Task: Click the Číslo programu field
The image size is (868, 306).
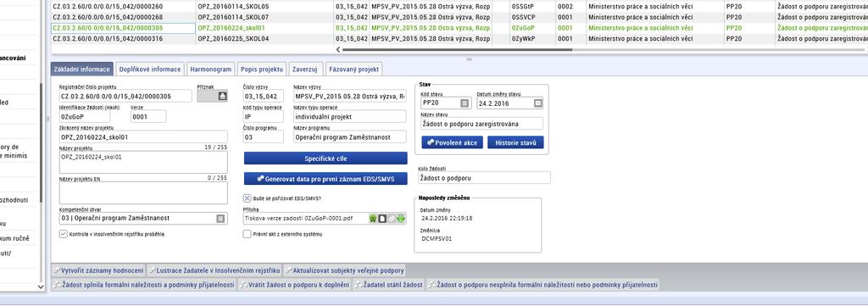Action: point(264,136)
